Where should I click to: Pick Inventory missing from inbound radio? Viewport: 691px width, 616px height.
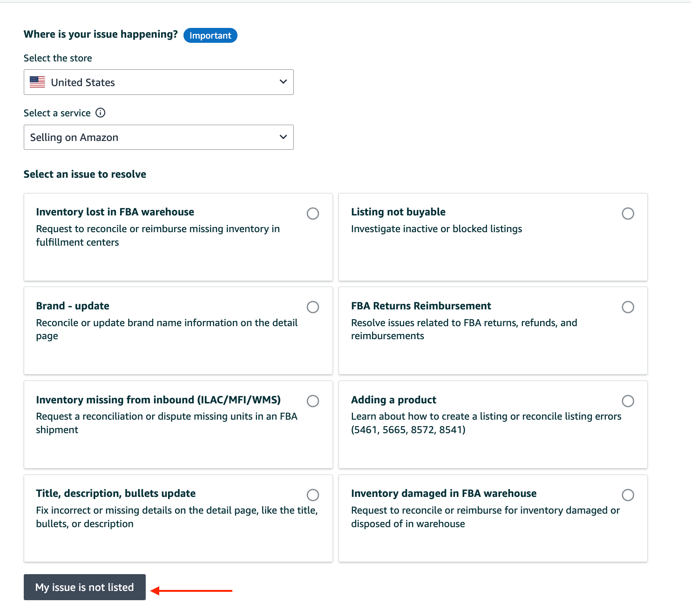[x=313, y=401]
